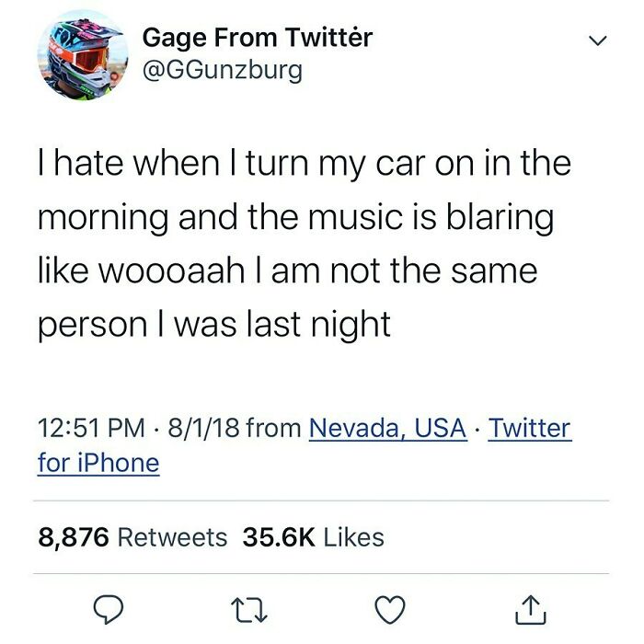Click the 'for iPhone' source link
Image resolution: width=644 pixels, height=644 pixels.
tap(98, 464)
